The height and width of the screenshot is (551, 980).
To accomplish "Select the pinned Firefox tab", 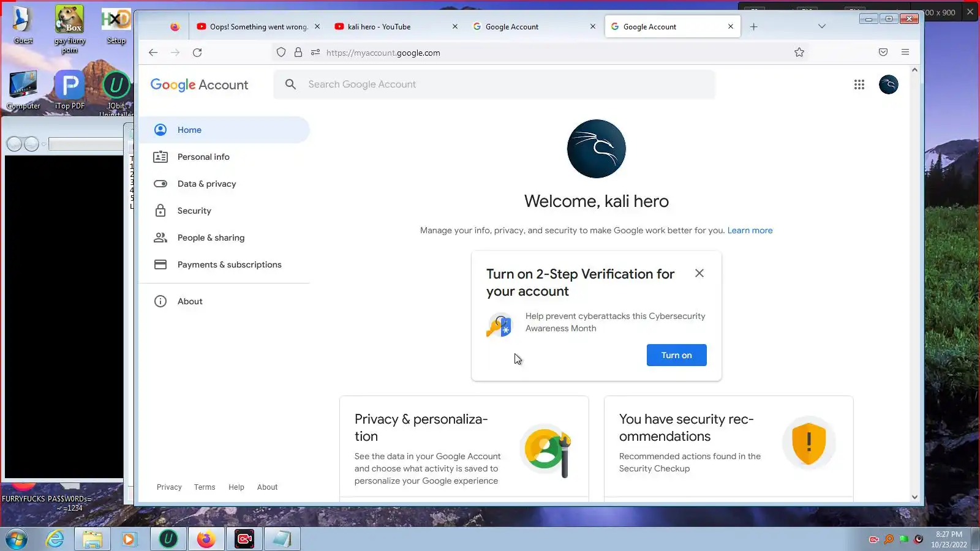I will [x=175, y=26].
